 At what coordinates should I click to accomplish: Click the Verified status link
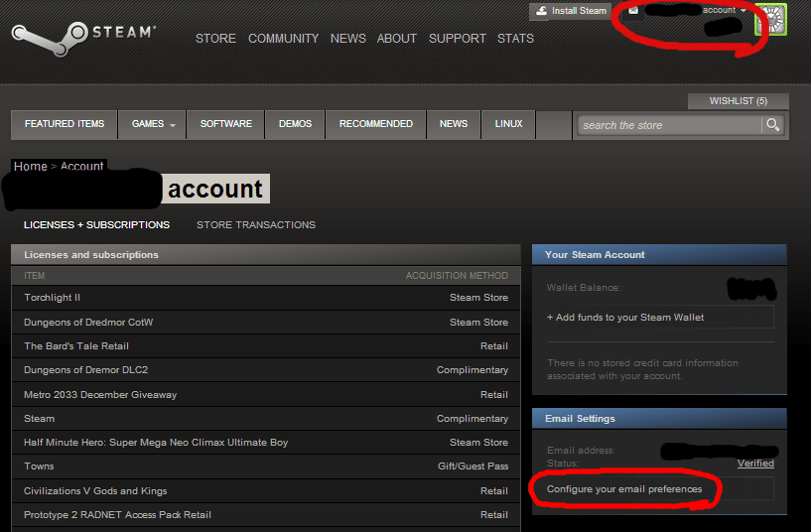coord(755,464)
